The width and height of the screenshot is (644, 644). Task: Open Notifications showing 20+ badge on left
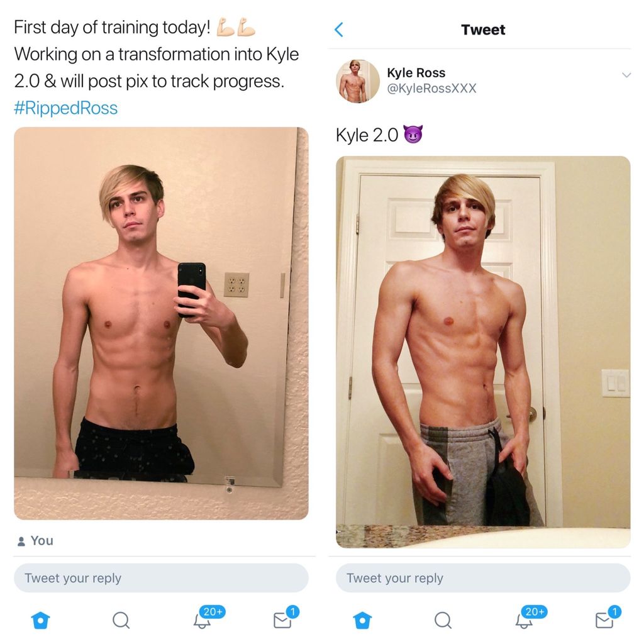coord(203,621)
